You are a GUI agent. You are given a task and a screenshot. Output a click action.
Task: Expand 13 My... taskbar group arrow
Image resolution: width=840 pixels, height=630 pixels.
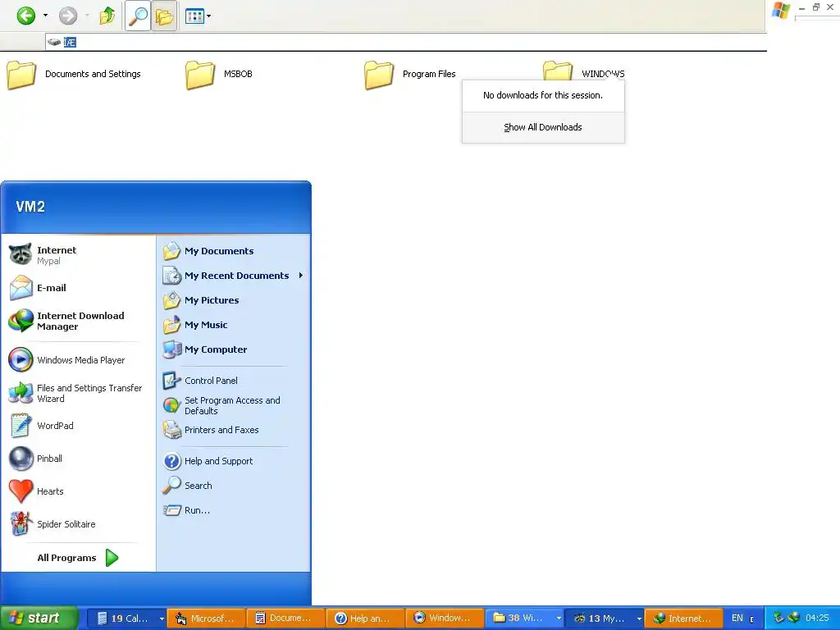click(x=638, y=619)
